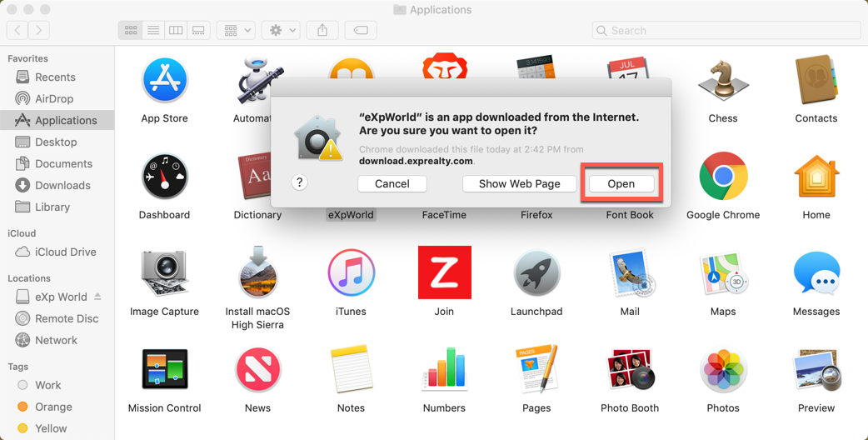This screenshot has height=440, width=868.
Task: Click the Share toolbar button
Action: tap(322, 31)
